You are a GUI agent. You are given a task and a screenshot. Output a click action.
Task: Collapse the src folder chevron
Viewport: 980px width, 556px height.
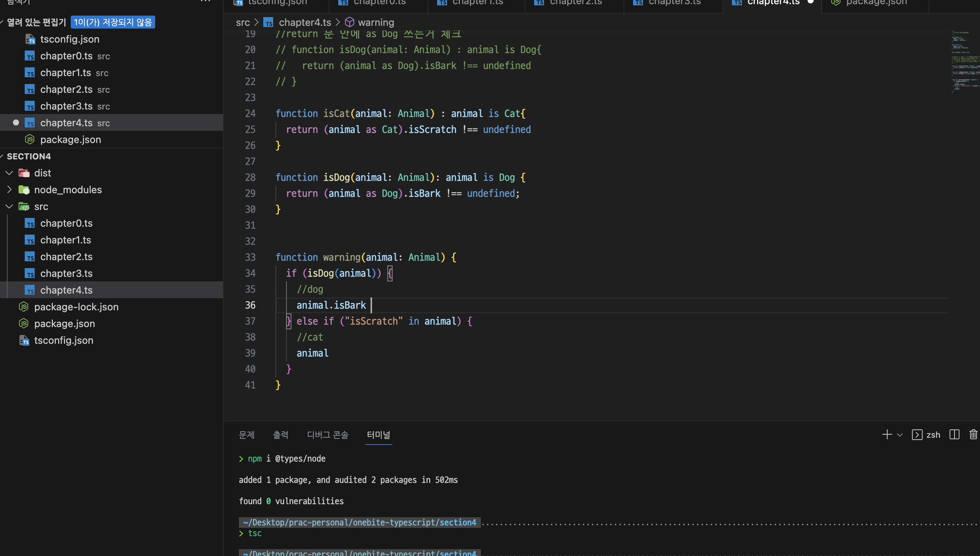[9, 207]
